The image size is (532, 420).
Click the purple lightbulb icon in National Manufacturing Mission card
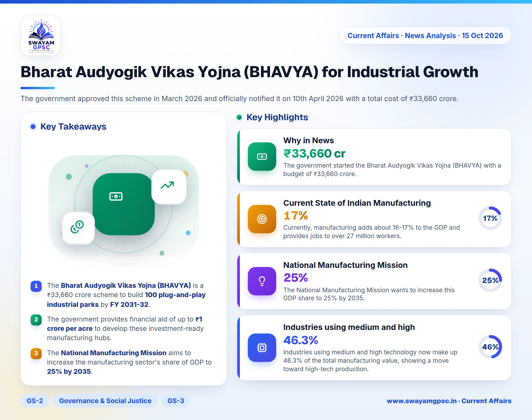coord(262,281)
